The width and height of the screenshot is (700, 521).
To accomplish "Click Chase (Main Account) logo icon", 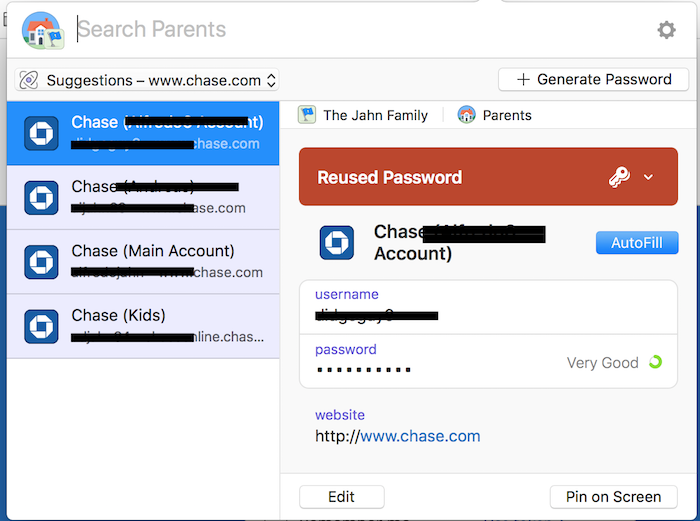I will coord(41,262).
